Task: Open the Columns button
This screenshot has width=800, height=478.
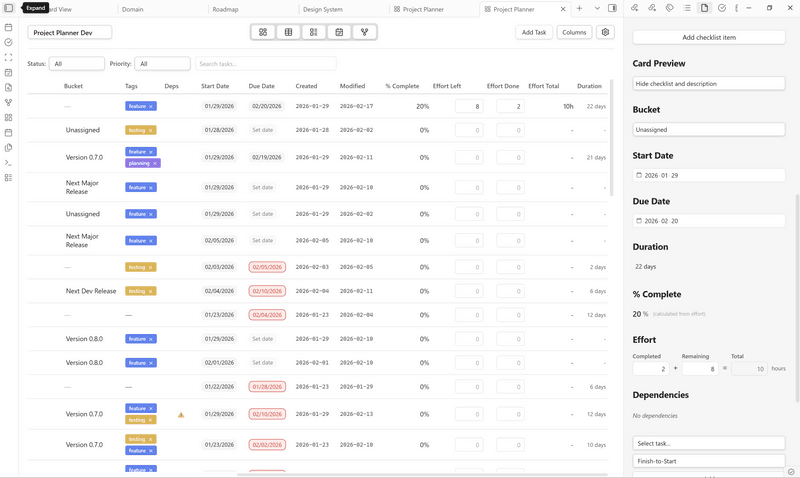Action: pos(574,32)
